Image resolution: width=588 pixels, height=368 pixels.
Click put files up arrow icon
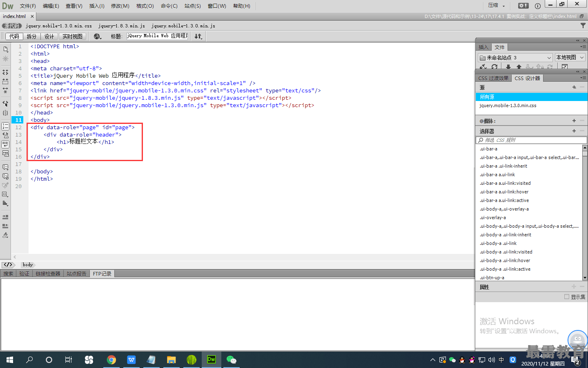click(519, 67)
